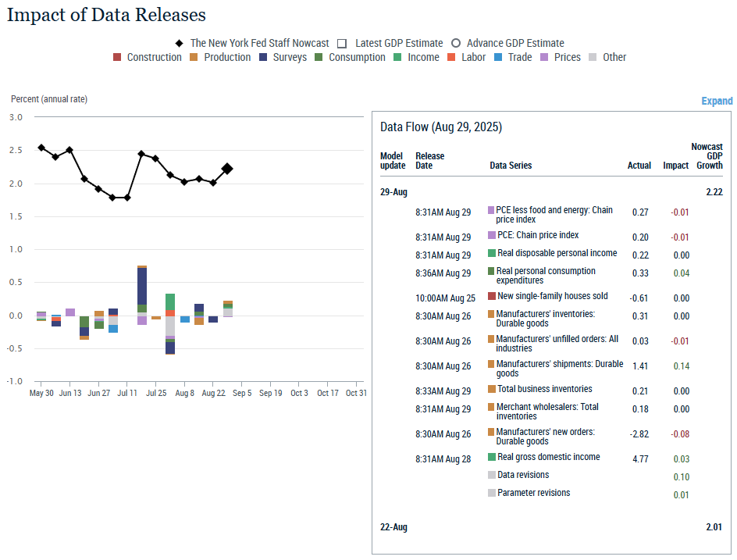The height and width of the screenshot is (560, 737).
Task: Expand the 22-Aug model update row
Action: (393, 527)
